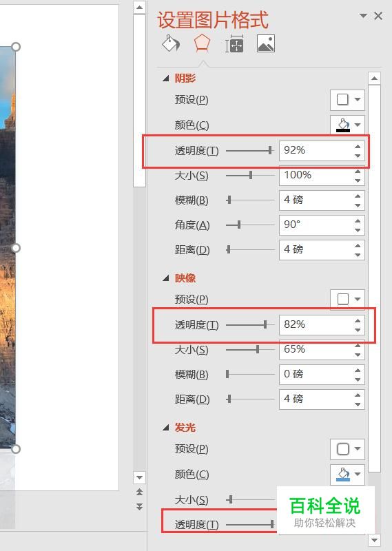Decrease reflection size with down spinner

pos(358,354)
